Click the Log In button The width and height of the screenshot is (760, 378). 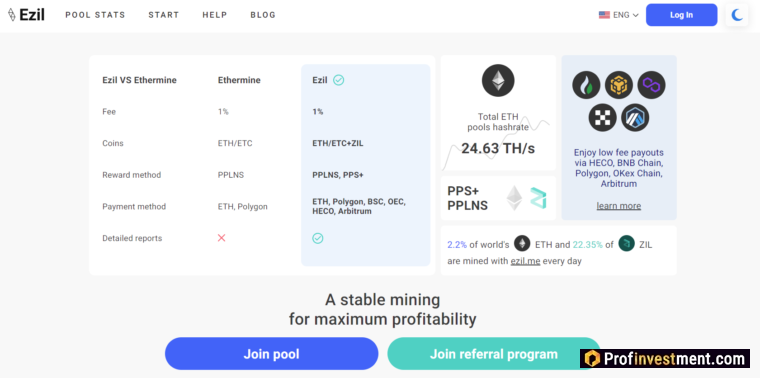click(x=681, y=15)
